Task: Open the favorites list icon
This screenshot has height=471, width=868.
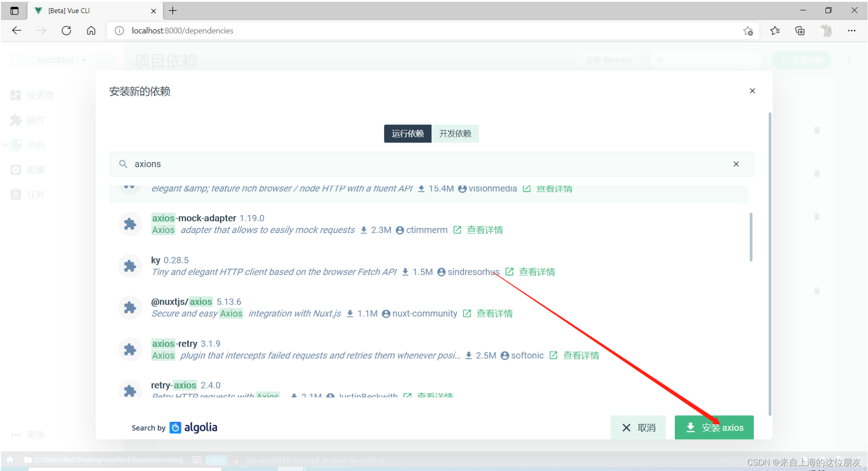Action: point(775,31)
